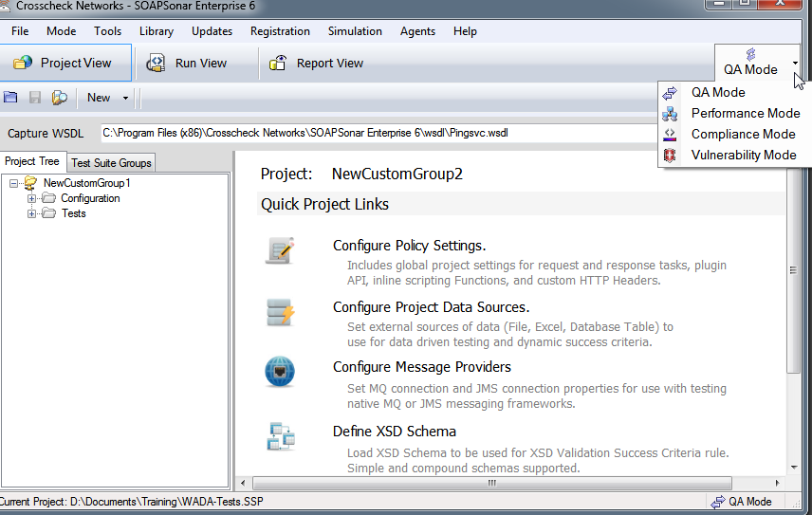Switch to Report View

tap(317, 63)
